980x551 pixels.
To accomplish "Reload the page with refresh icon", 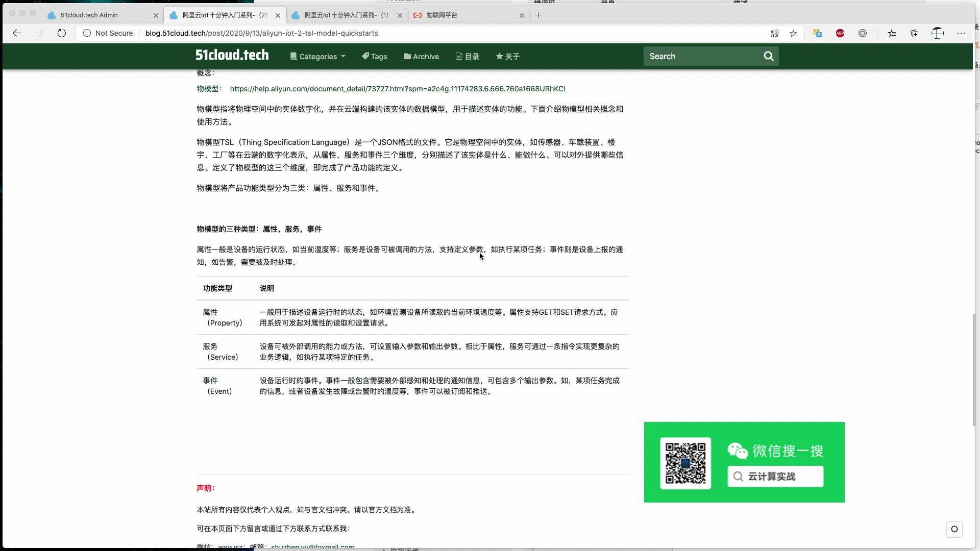I will 62,33.
